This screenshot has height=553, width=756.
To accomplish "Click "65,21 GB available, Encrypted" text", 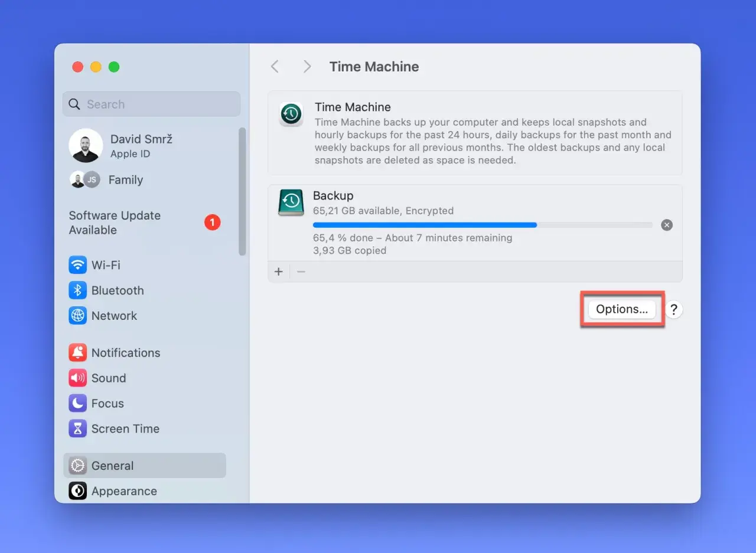I will pos(383,211).
